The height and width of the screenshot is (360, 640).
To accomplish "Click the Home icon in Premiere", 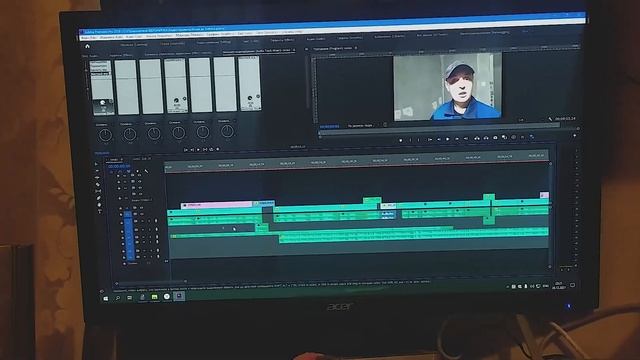I will pos(87,46).
